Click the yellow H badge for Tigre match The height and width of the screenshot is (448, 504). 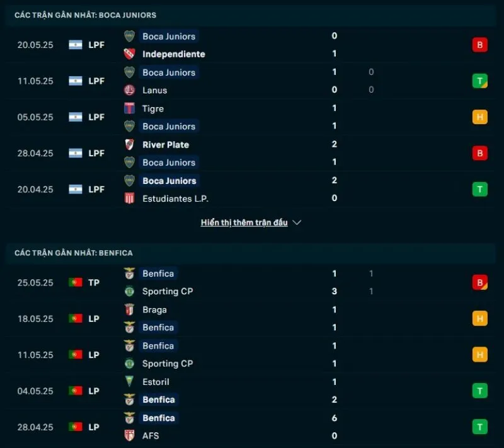point(479,117)
